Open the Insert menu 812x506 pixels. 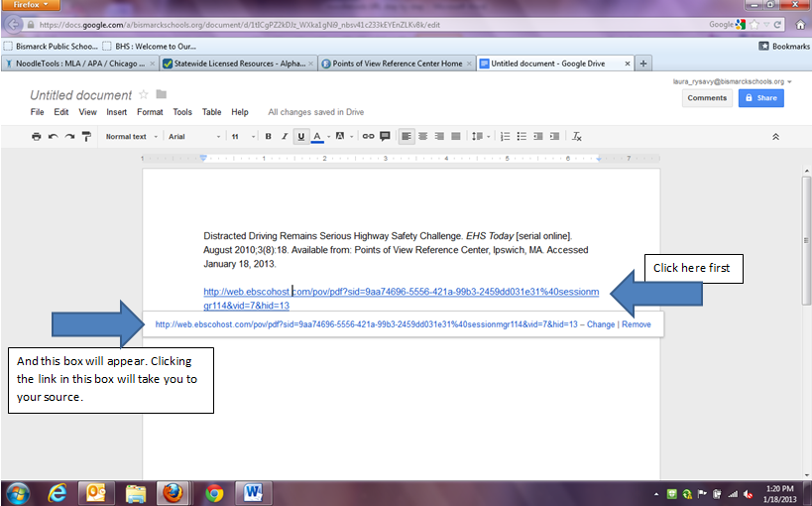pyautogui.click(x=117, y=112)
